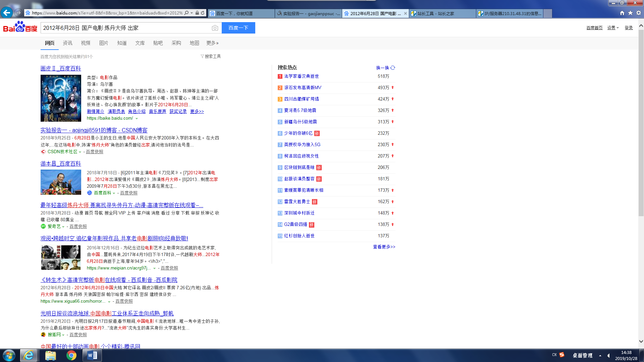The image size is (644, 362).
Task: Open IE tools gear icon
Action: click(639, 13)
